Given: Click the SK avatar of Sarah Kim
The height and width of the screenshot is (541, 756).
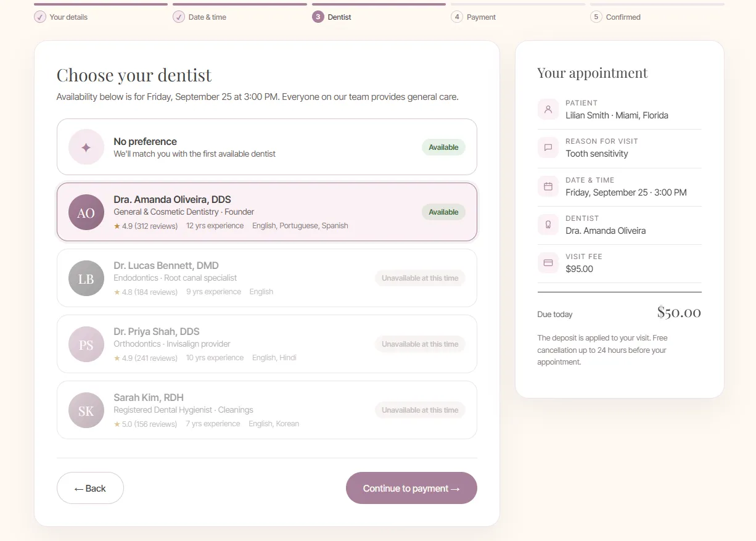Looking at the screenshot, I should click(86, 410).
